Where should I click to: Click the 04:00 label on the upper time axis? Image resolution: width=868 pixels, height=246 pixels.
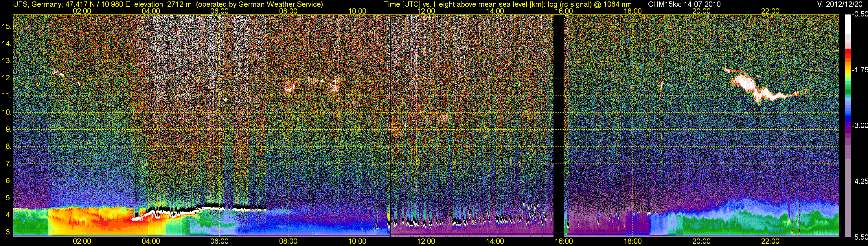151,11
